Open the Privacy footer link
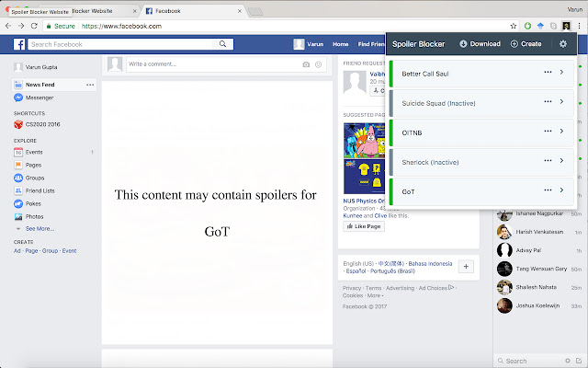Screen dimensions: 588x368 click(x=351, y=288)
